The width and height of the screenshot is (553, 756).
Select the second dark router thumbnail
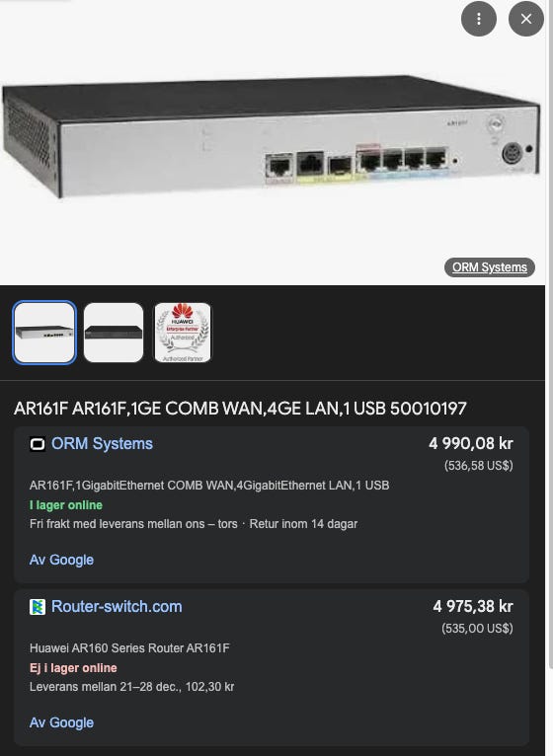pos(114,333)
